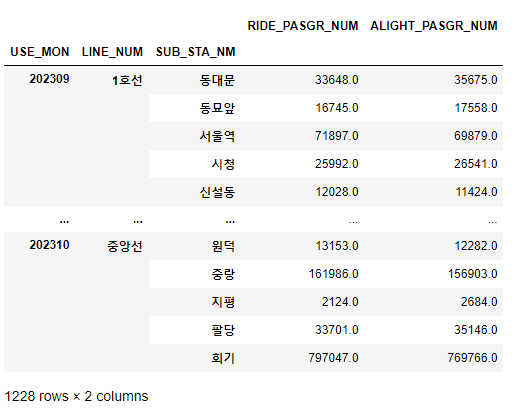Select ride value 16745.0 for 동묘앞
524x411 pixels.
point(337,108)
